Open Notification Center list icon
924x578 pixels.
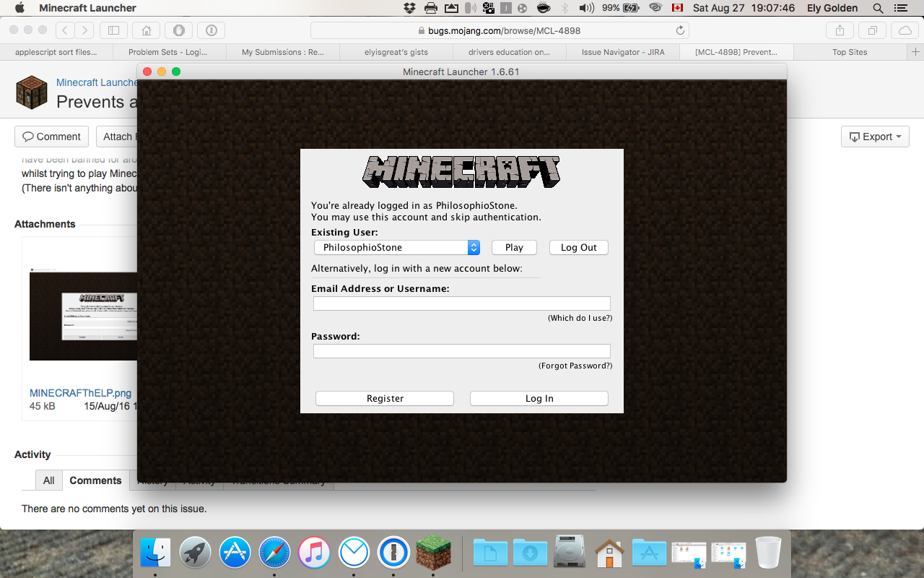[900, 8]
